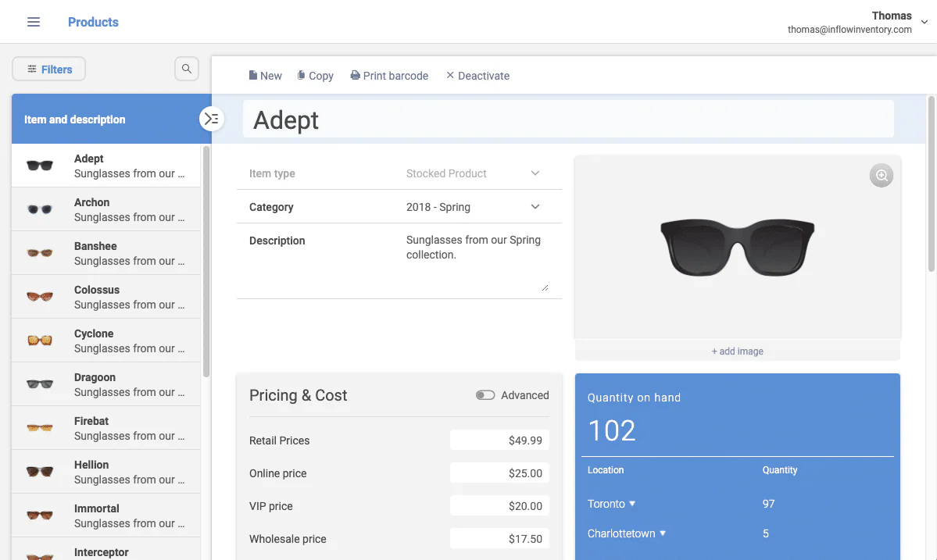Click the add image link
Screen dimensions: 937x560
pyautogui.click(x=738, y=351)
